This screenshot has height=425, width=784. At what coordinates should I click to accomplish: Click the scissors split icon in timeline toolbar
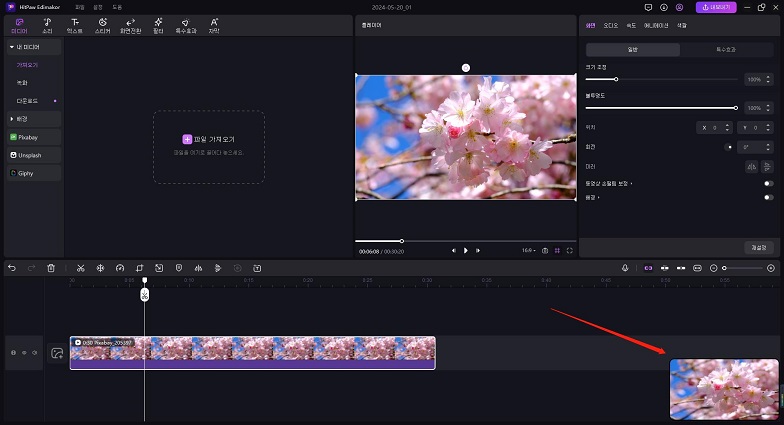81,268
